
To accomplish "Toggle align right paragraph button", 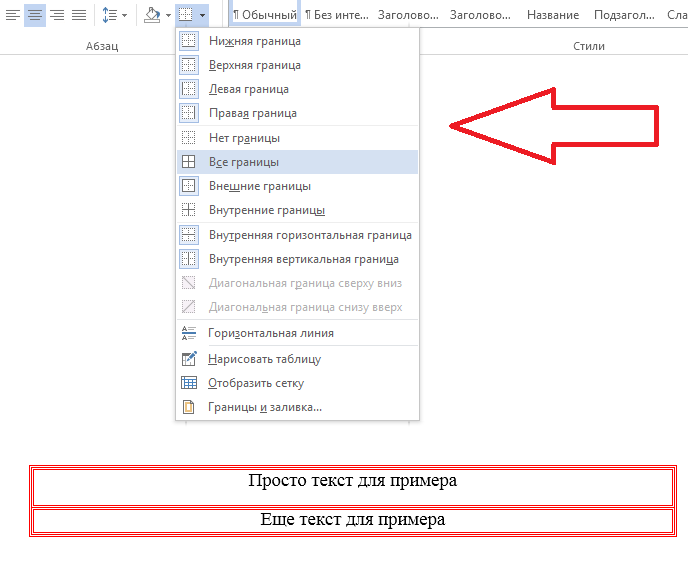I will pos(57,15).
